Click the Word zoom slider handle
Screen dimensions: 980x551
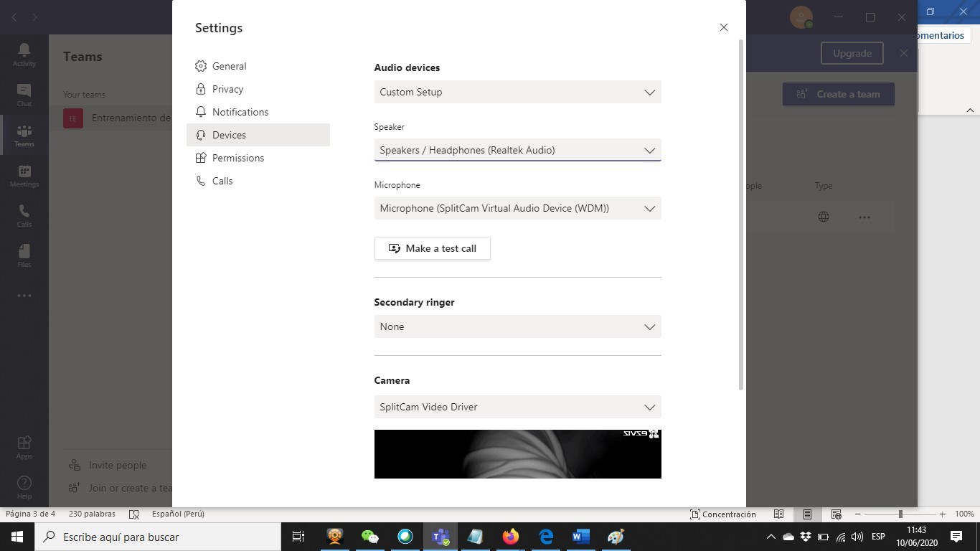[x=900, y=514]
